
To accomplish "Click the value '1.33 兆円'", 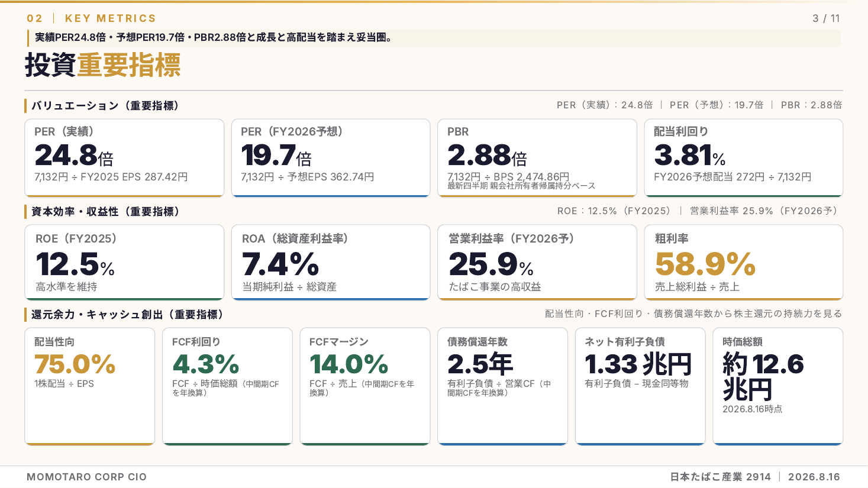I will [x=638, y=364].
